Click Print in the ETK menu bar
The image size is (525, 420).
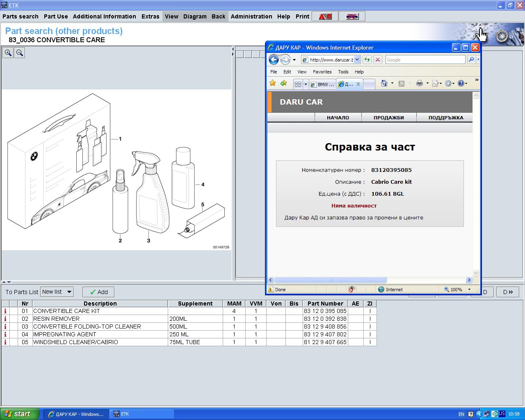click(x=302, y=16)
